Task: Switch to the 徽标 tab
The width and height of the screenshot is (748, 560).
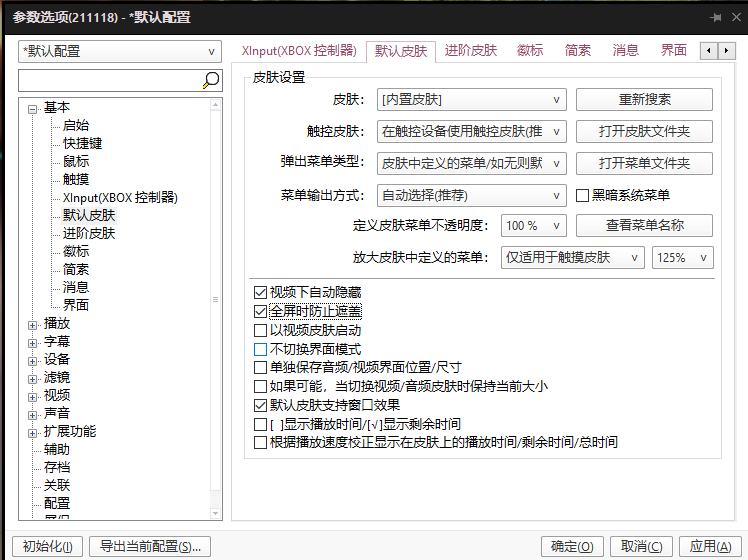Action: point(530,51)
